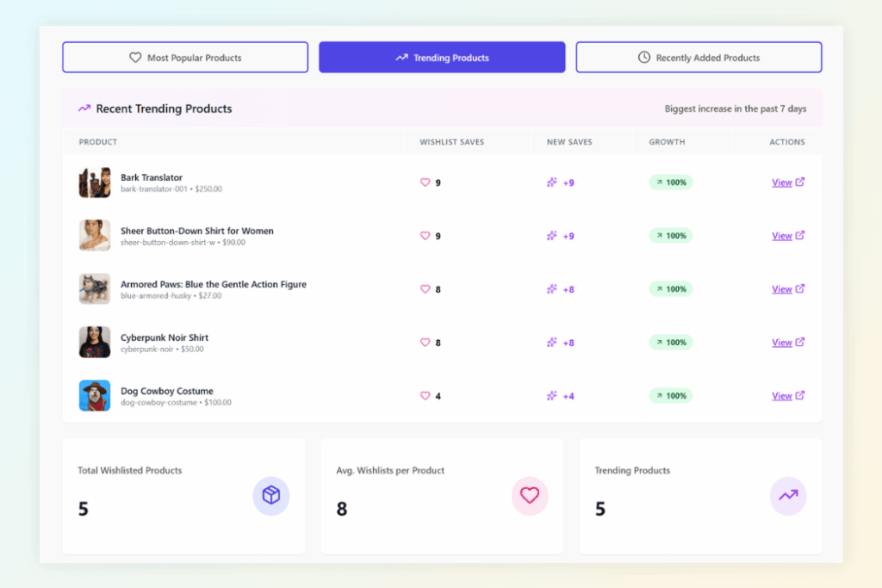Open the View link for Dog Cowboy Costume

(x=782, y=396)
